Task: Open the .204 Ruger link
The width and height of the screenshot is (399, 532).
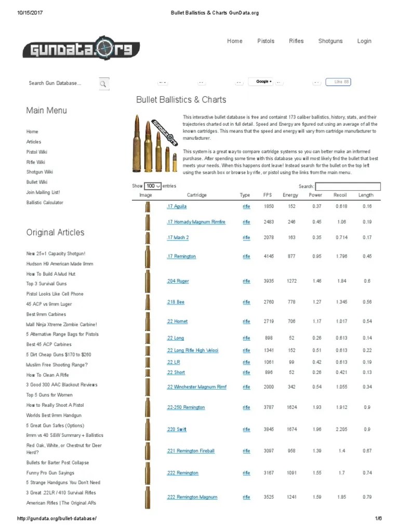Action: click(178, 281)
